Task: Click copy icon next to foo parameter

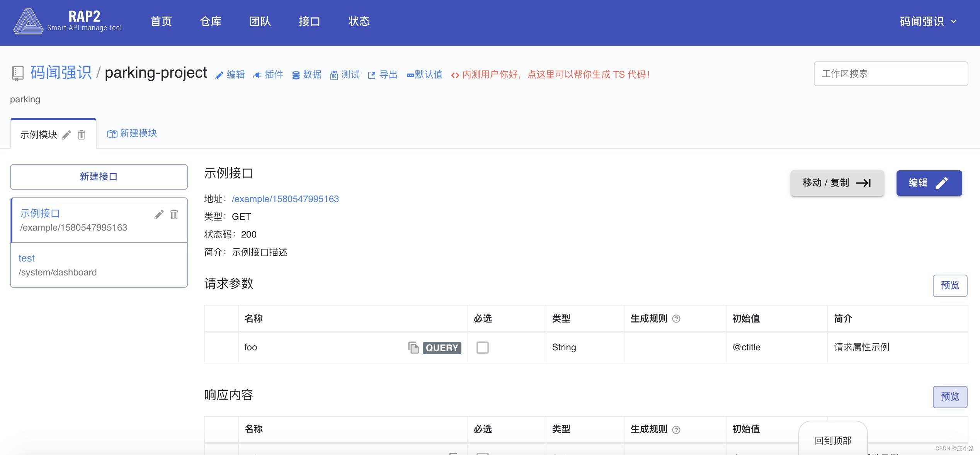Action: pyautogui.click(x=413, y=347)
